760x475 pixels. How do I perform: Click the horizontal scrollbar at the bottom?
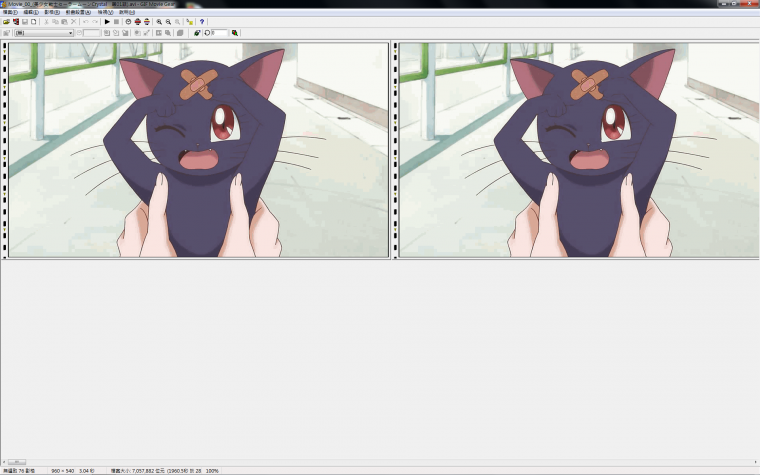380,461
